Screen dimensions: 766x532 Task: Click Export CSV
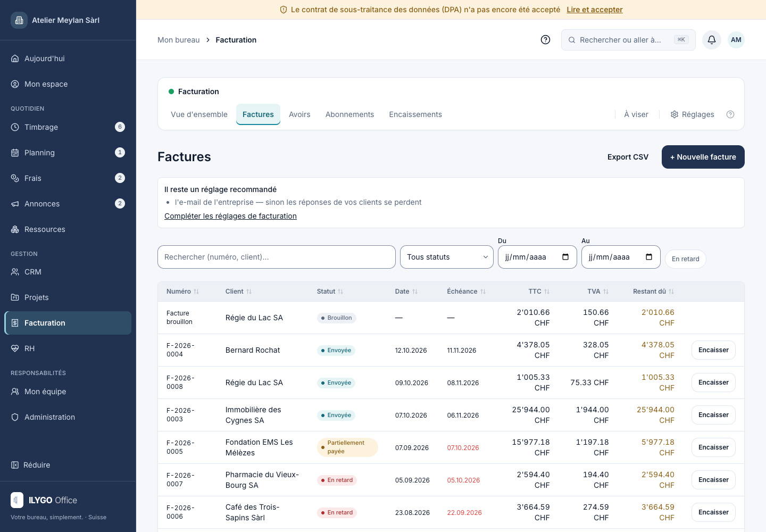(x=628, y=157)
